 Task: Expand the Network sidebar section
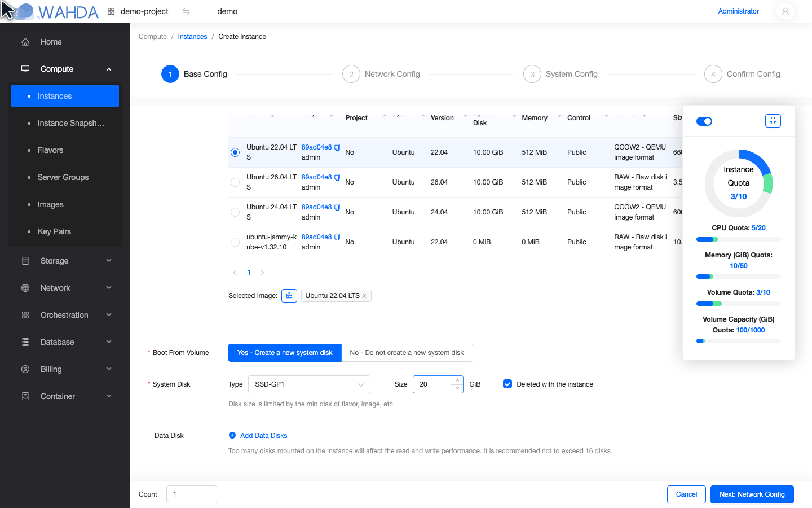[x=65, y=288]
